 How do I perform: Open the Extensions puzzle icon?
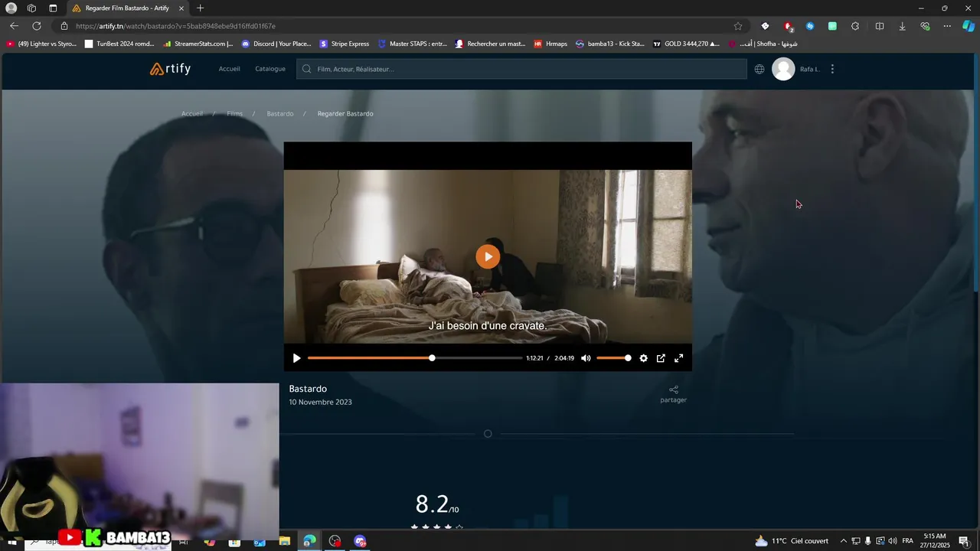pyautogui.click(x=855, y=26)
